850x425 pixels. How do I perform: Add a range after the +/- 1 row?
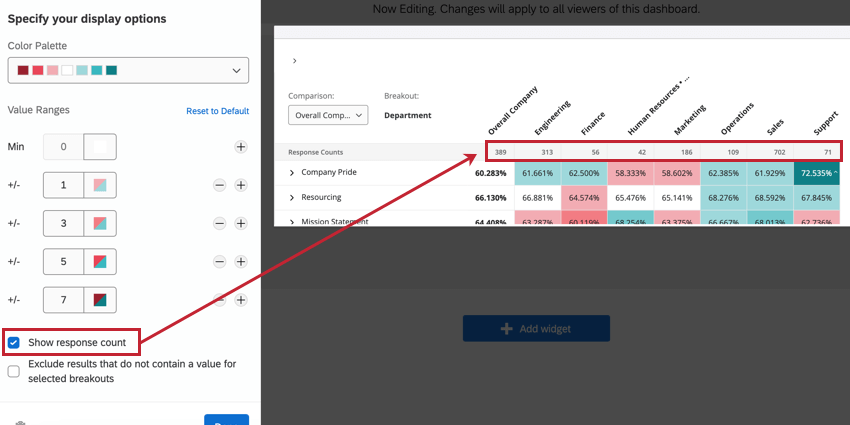(241, 185)
